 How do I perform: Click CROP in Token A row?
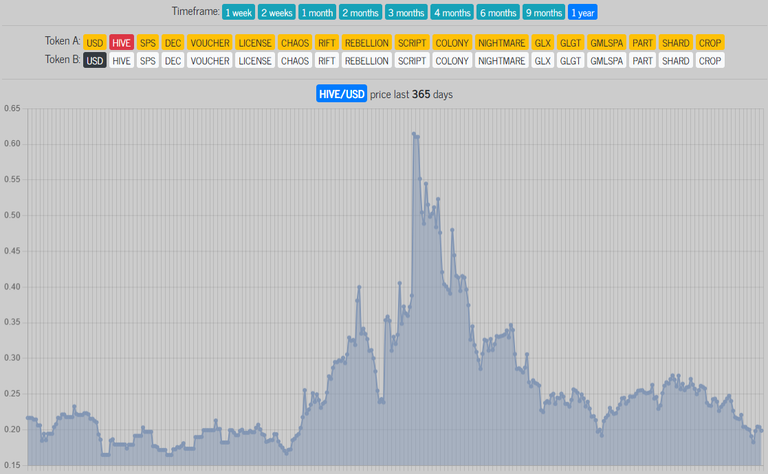[x=710, y=43]
